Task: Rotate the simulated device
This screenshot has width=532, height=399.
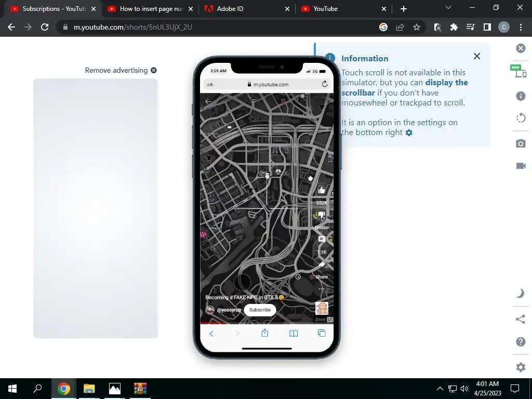Action: click(x=521, y=118)
